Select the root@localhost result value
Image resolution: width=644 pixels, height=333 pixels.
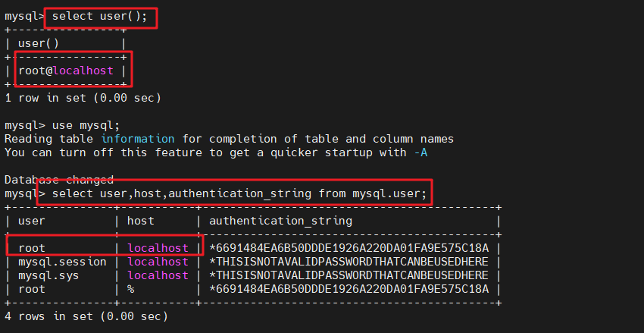[x=66, y=71]
